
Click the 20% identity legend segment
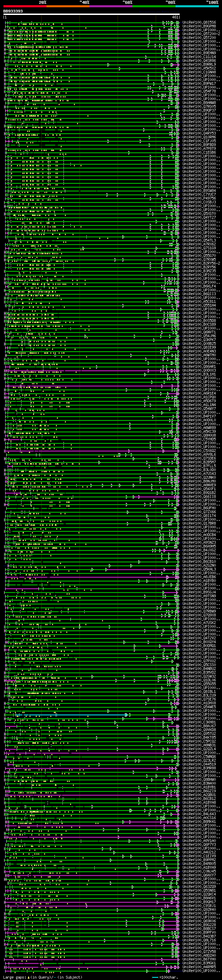(x=25, y=7)
